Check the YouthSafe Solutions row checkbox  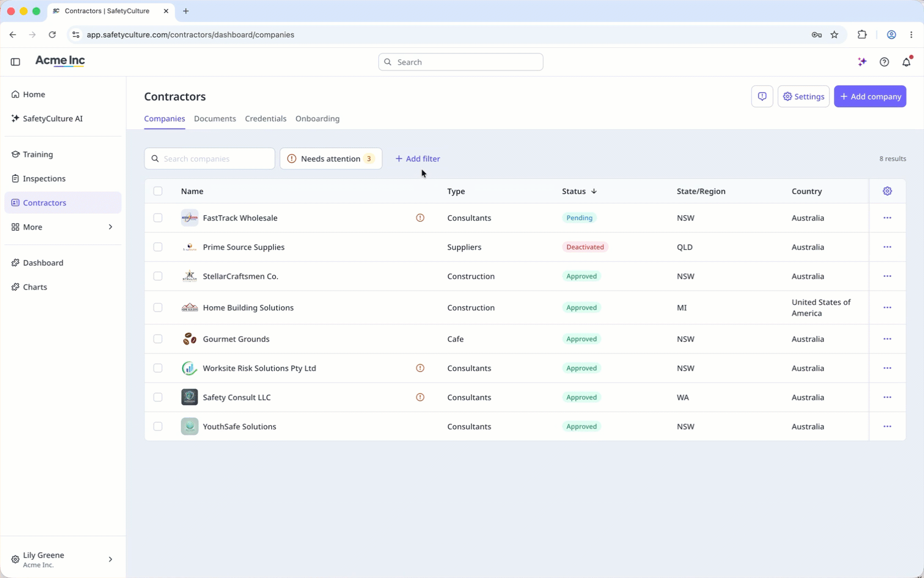pos(158,427)
